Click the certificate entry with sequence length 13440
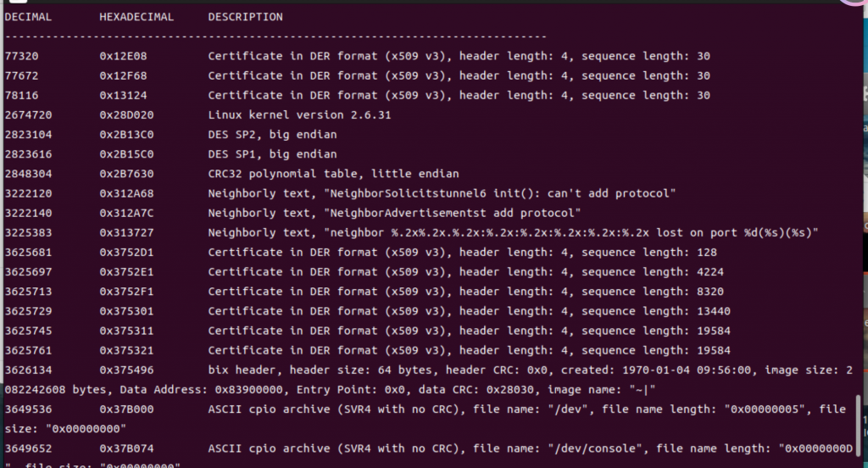 coord(469,311)
